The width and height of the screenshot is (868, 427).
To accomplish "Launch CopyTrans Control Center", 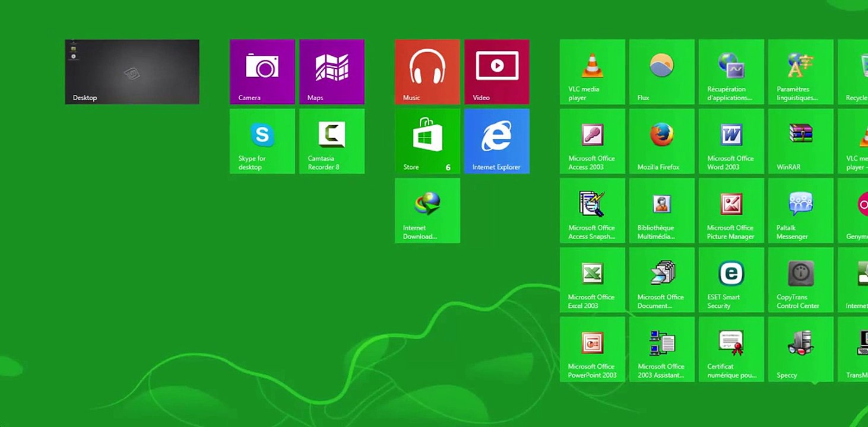I will tap(801, 280).
